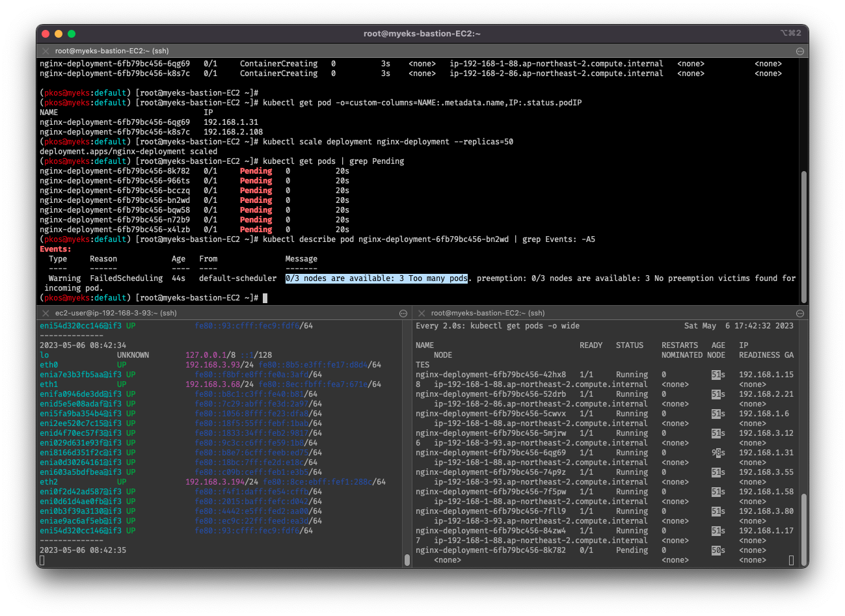Select the ec2-user@ip-192-168-3-93 pane title
Viewport: 845px width, 616px height.
116,313
